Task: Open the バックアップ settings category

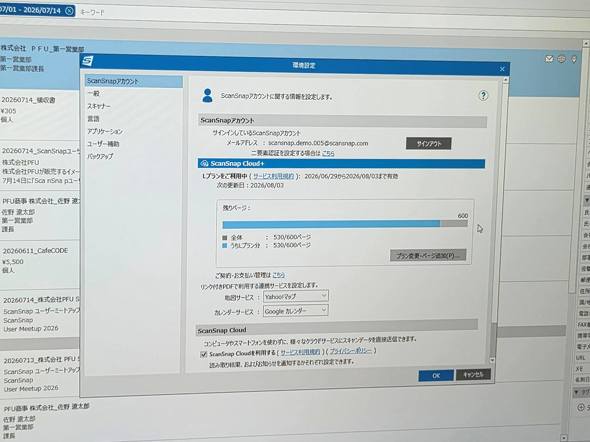Action: click(100, 156)
